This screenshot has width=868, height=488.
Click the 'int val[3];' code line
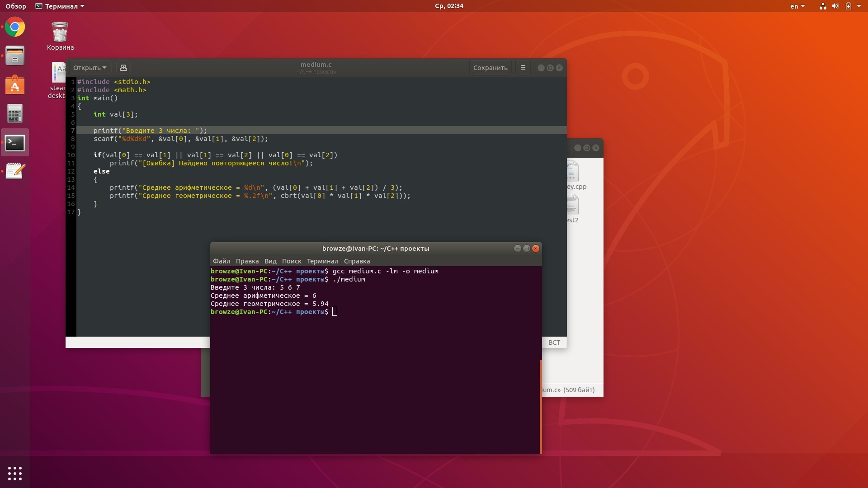coord(115,114)
